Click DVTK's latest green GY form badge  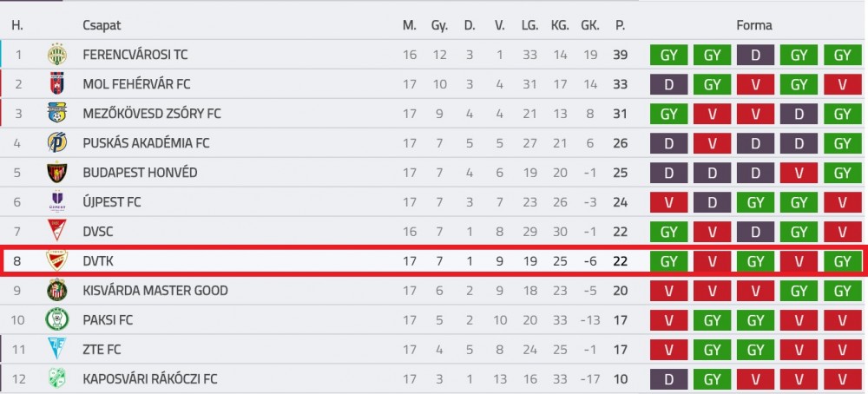(843, 260)
